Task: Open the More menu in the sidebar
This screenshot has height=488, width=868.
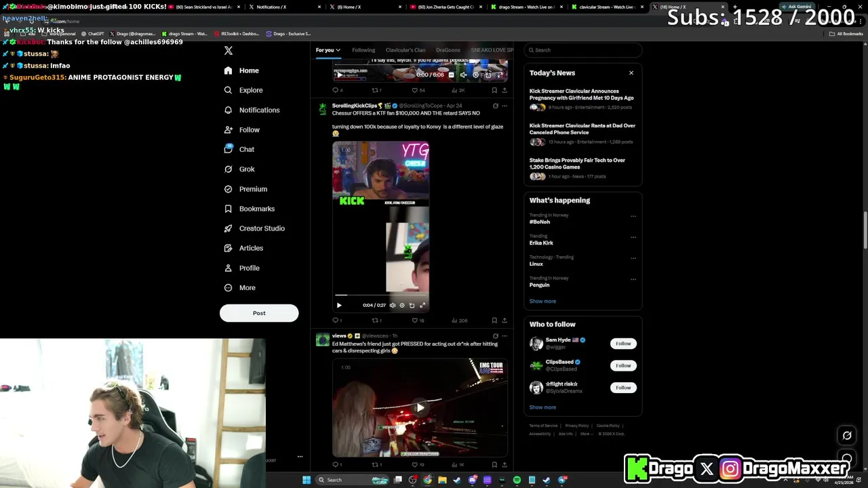Action: tap(239, 287)
